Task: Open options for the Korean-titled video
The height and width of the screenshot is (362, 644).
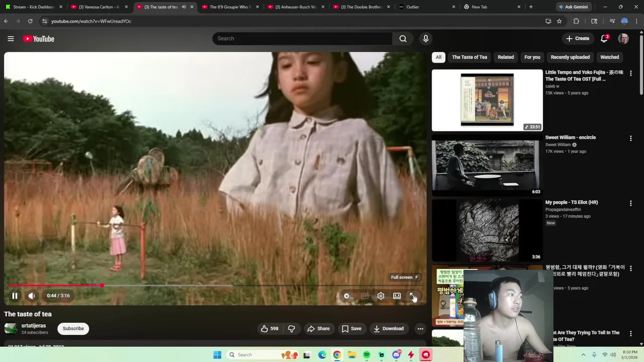Action: [630, 268]
